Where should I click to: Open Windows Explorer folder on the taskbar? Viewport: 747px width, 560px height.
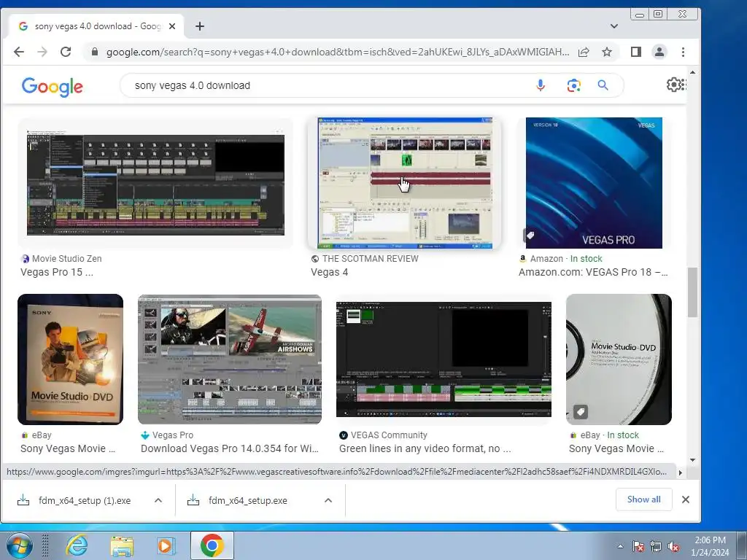tap(122, 545)
